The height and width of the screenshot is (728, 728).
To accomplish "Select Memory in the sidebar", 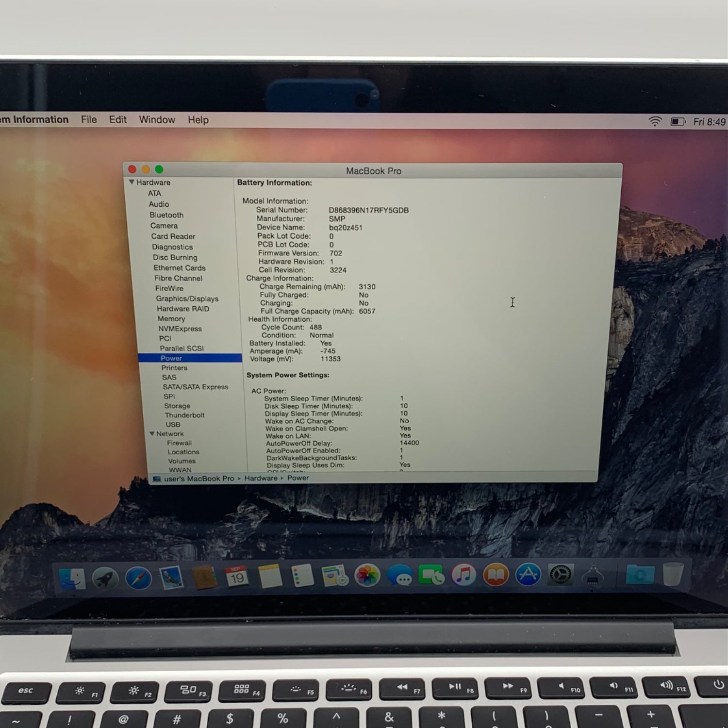I will pos(171,319).
